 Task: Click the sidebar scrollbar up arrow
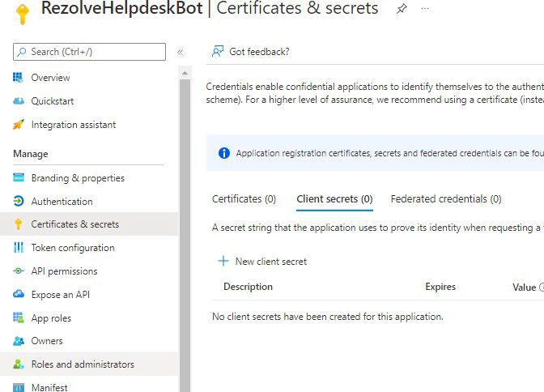point(185,73)
